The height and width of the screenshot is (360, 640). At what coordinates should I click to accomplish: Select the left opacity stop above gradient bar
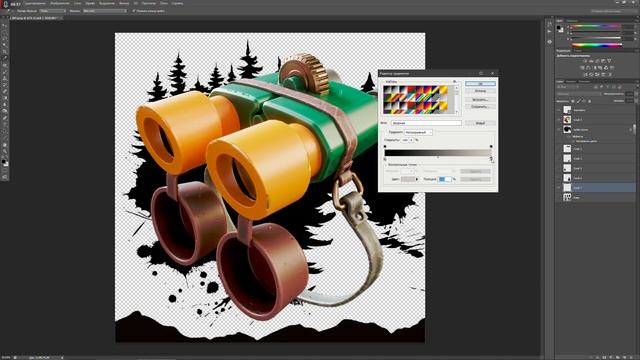pos(385,146)
